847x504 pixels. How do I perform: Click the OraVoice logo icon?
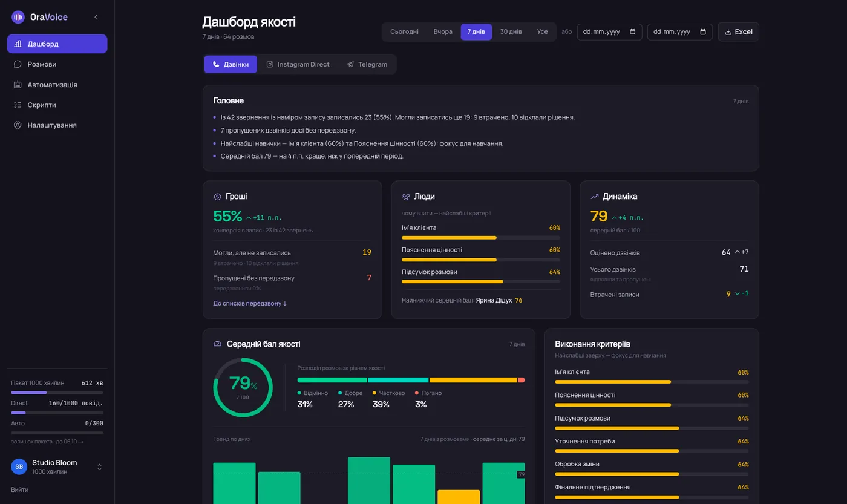[18, 17]
